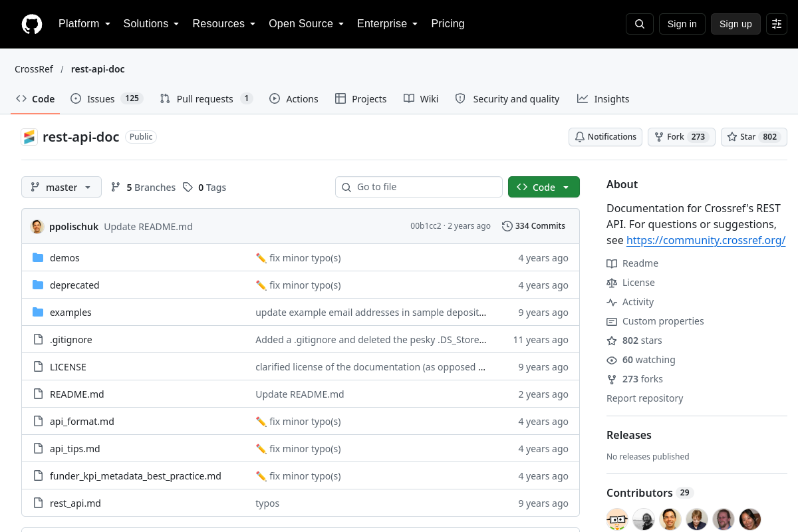Click the history clock icon beside 334 Commits
Screen dimensions: 798x532
(507, 226)
